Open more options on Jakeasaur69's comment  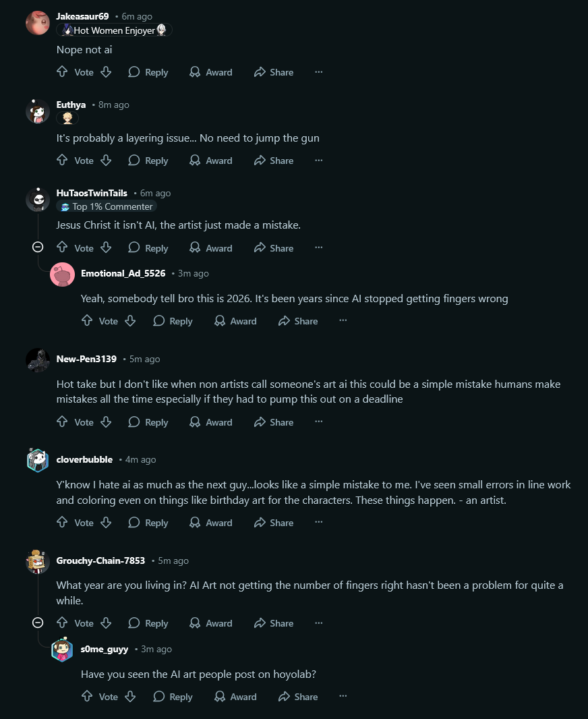pos(319,72)
